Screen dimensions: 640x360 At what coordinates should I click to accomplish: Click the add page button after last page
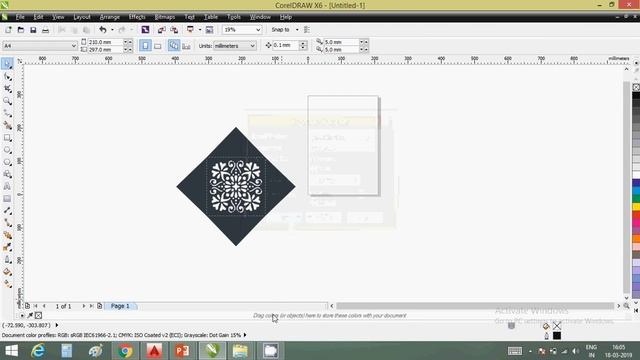click(100, 306)
